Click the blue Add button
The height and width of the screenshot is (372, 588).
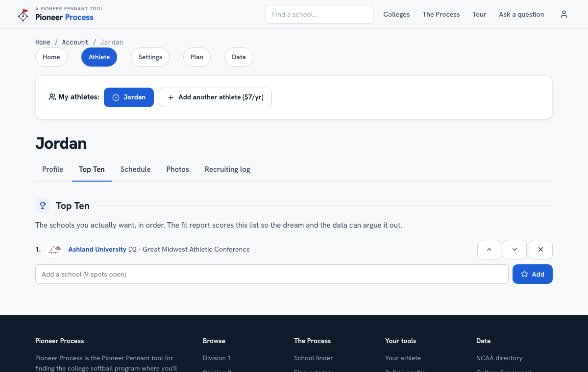point(533,274)
